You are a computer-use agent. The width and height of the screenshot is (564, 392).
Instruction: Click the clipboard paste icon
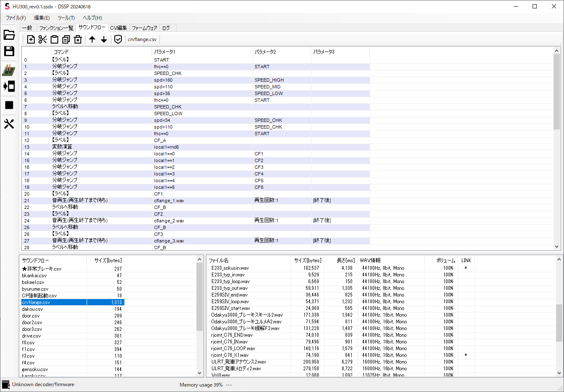click(54, 39)
